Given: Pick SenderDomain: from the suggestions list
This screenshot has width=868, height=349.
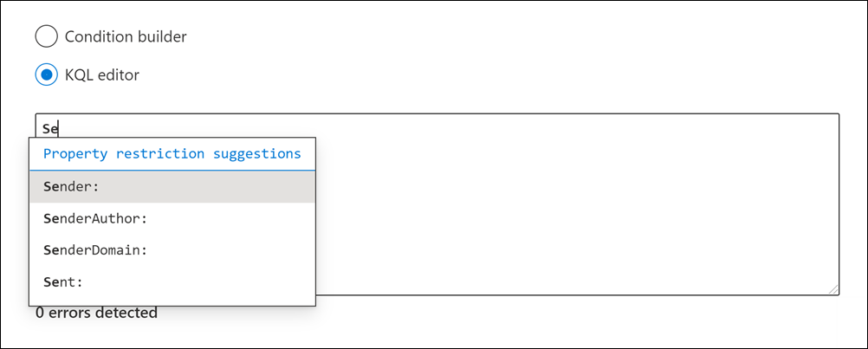Looking at the screenshot, I should click(x=95, y=250).
